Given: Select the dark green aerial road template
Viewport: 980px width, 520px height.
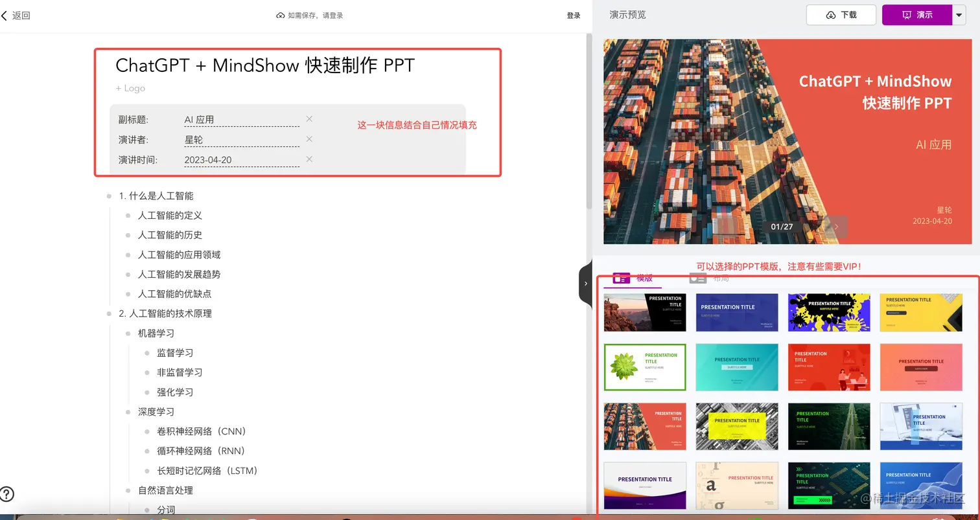Looking at the screenshot, I should click(829, 426).
